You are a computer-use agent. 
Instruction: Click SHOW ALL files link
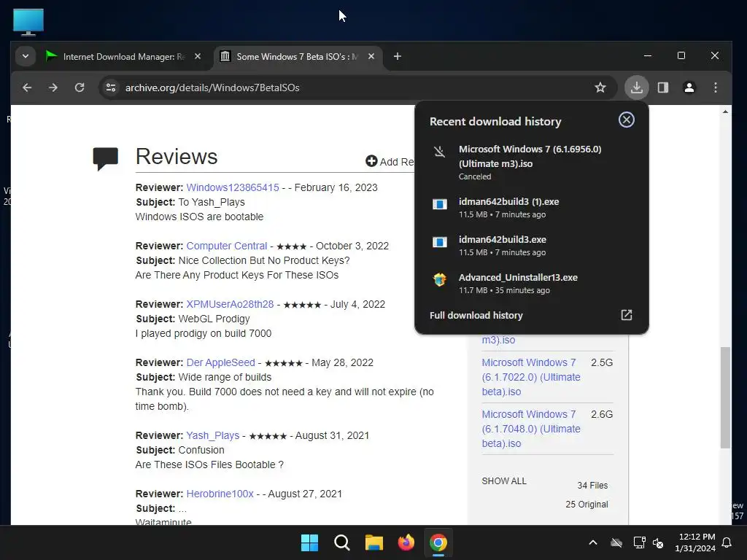click(x=504, y=481)
